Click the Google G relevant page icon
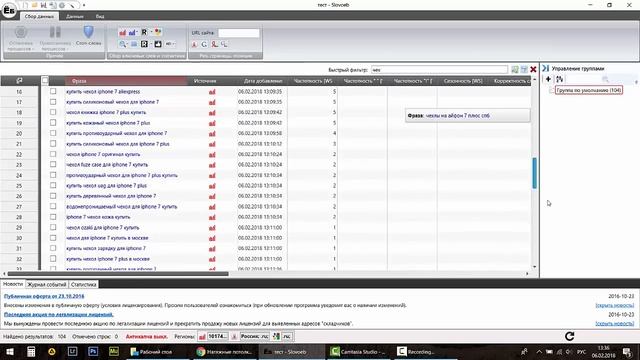This screenshot has height=360, width=640. point(204,44)
